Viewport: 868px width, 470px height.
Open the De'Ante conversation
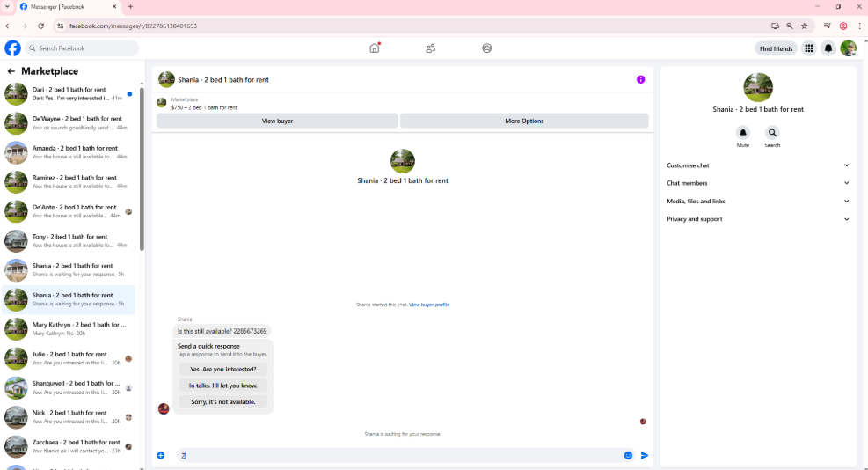(69, 211)
